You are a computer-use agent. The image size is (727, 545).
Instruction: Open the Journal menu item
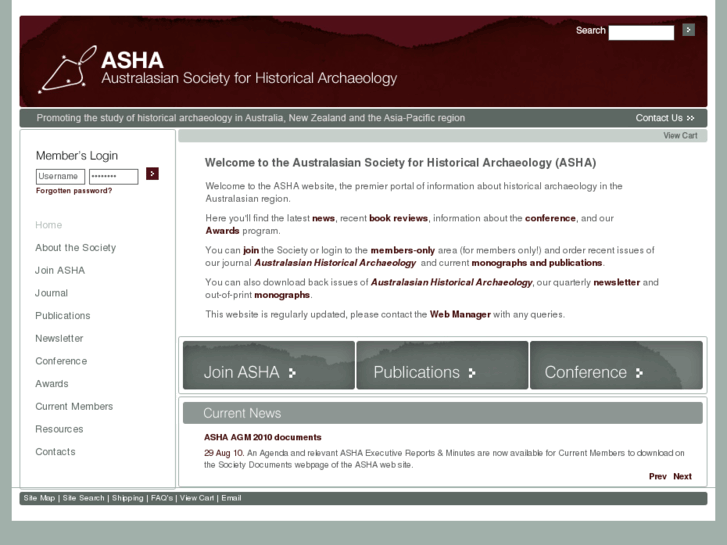coord(51,293)
